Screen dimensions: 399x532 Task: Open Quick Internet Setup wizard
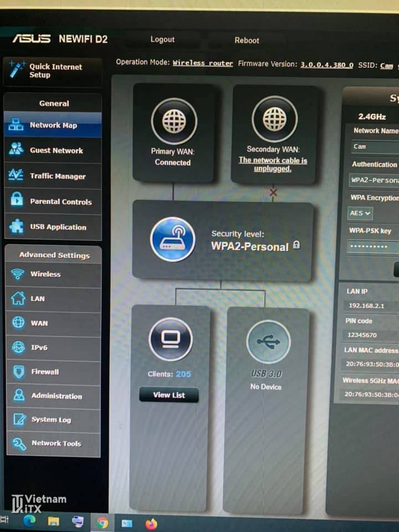click(x=53, y=71)
